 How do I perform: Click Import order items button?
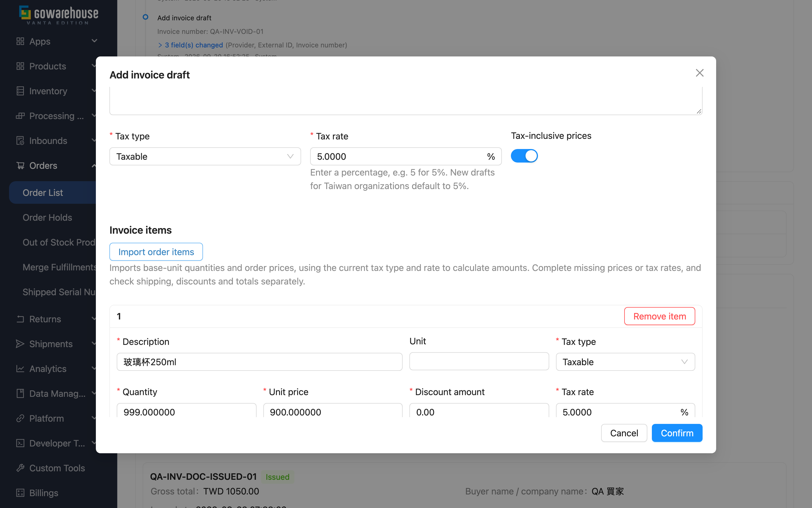coord(156,252)
